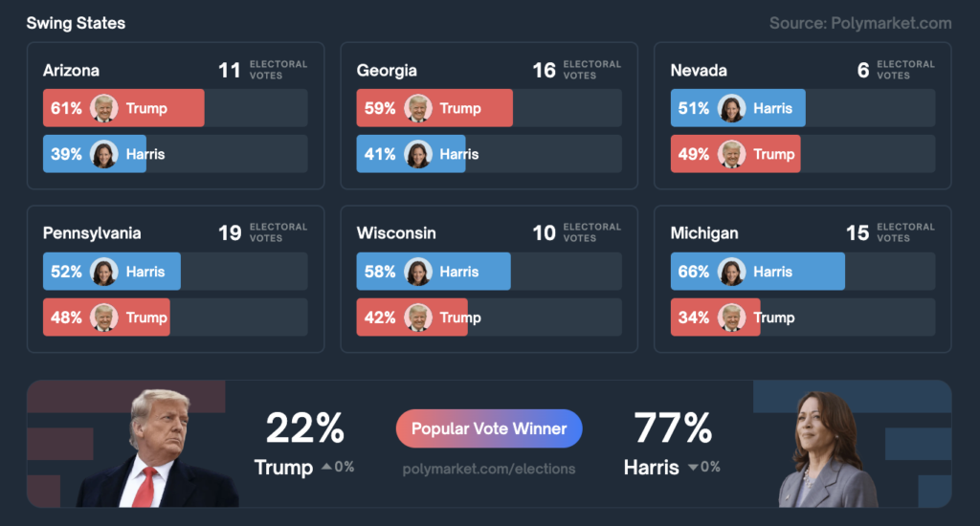This screenshot has width=980, height=526.
Task: Click the up arrow beside Trump's 0% change
Action: pos(326,467)
